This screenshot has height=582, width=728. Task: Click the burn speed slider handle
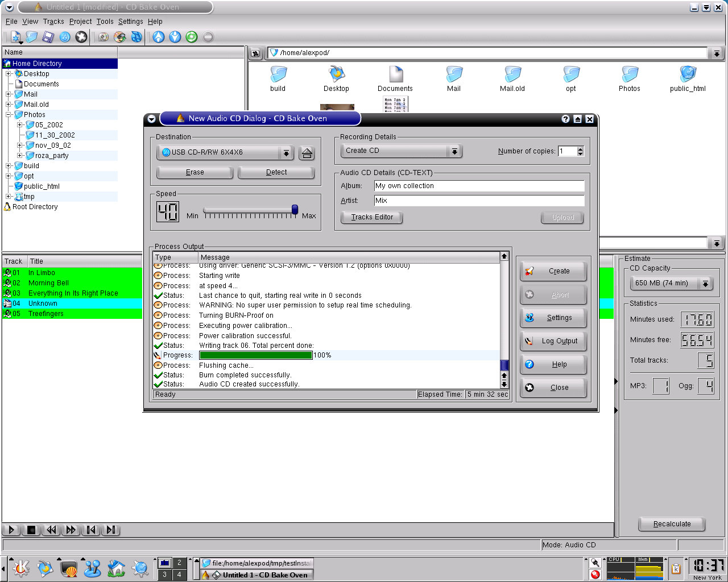click(x=295, y=210)
